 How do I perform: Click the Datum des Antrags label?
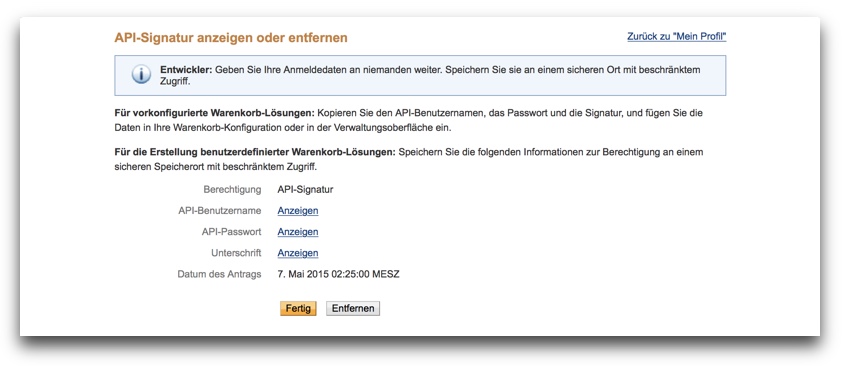coord(219,274)
